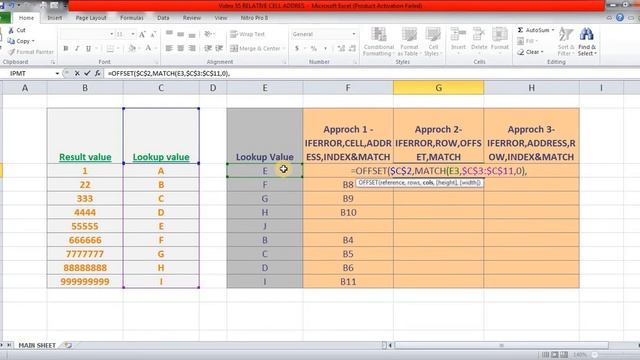Select cell with value 55555

(85, 226)
